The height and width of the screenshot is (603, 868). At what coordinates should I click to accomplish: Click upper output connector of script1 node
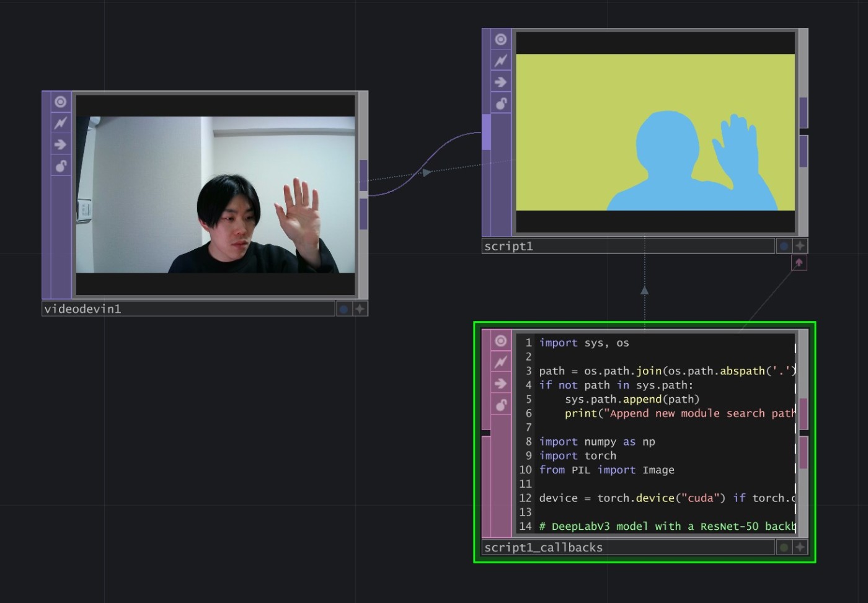tap(803, 113)
